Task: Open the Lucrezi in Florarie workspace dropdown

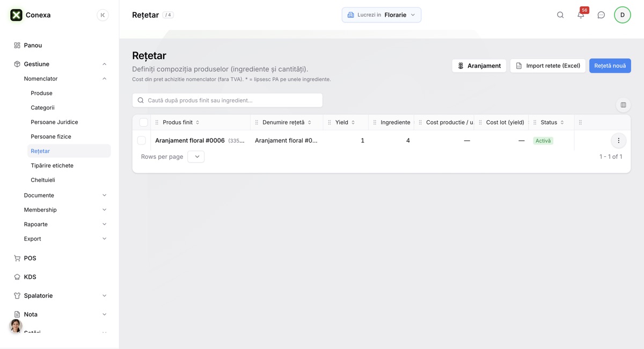Action: click(x=382, y=15)
